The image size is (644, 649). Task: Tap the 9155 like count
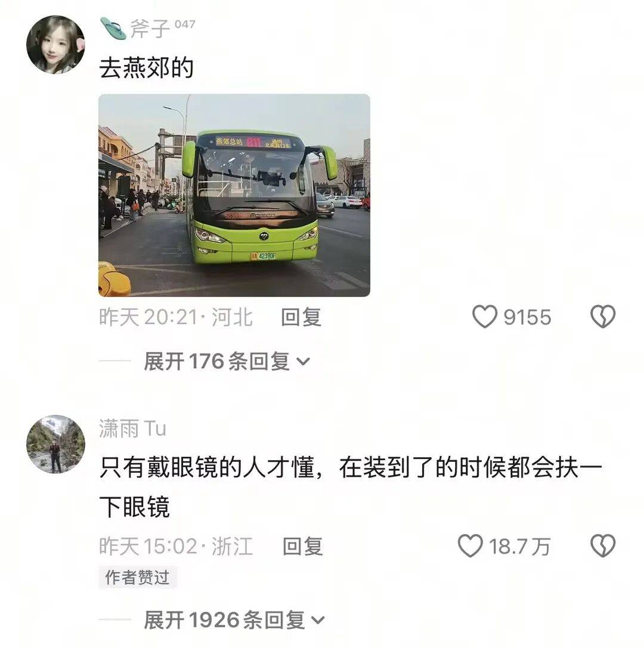(x=527, y=318)
